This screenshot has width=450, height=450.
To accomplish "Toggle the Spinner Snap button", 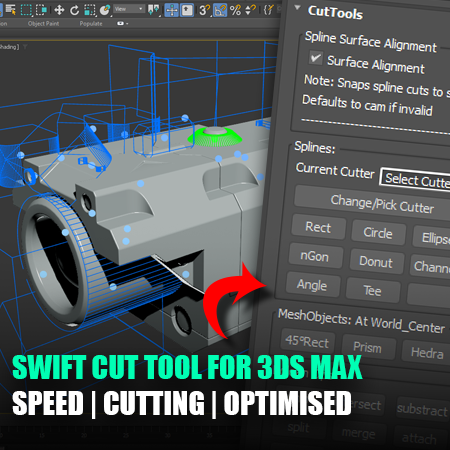I will [250, 10].
